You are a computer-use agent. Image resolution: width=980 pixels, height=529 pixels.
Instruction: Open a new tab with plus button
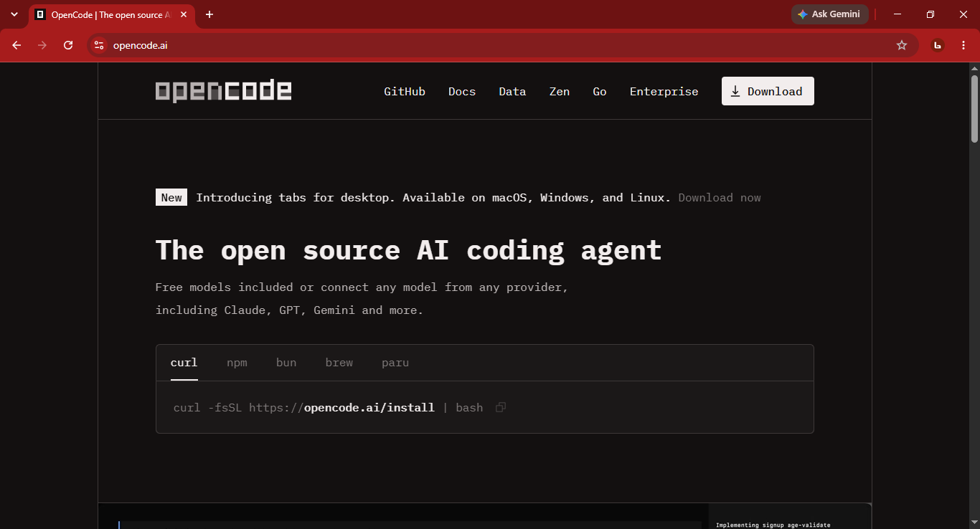(209, 14)
